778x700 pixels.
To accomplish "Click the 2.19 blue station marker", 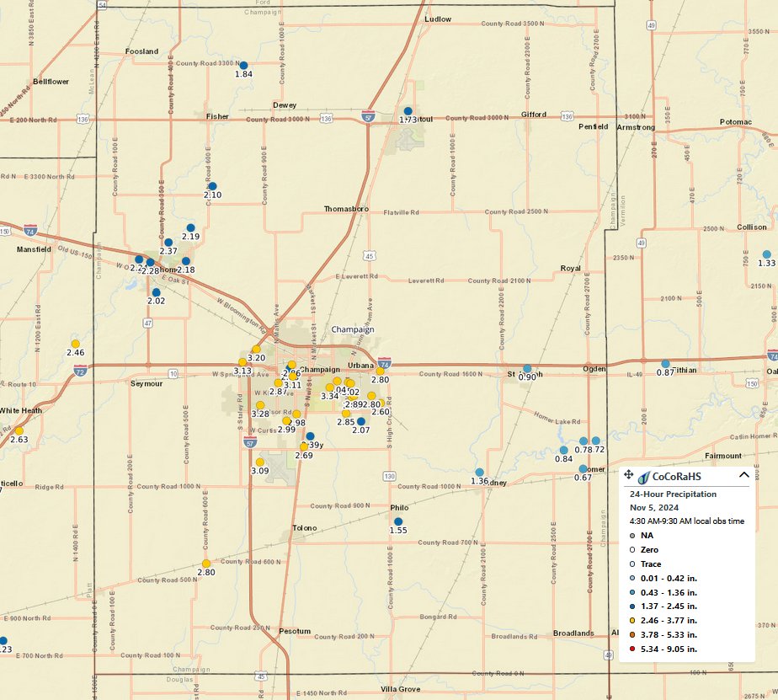I will click(190, 228).
